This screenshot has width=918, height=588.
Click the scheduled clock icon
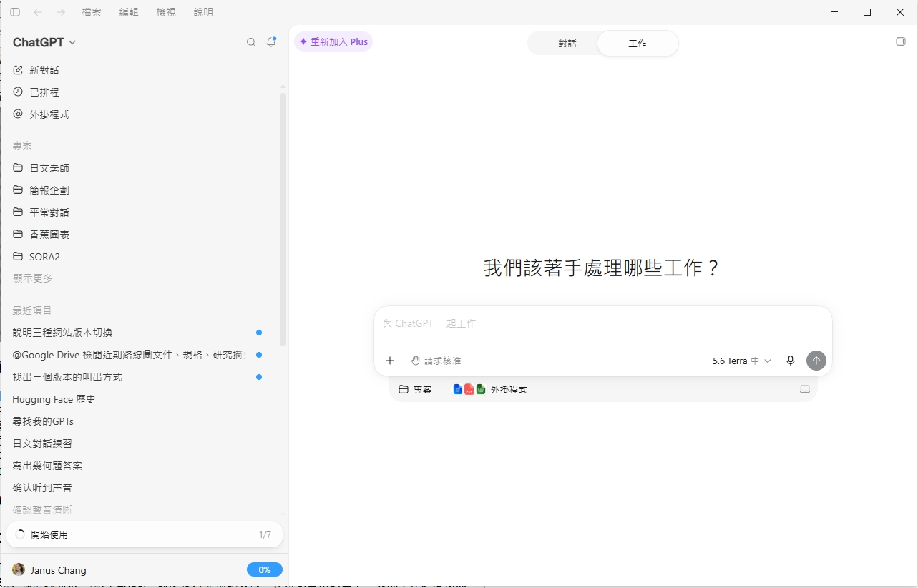click(18, 92)
